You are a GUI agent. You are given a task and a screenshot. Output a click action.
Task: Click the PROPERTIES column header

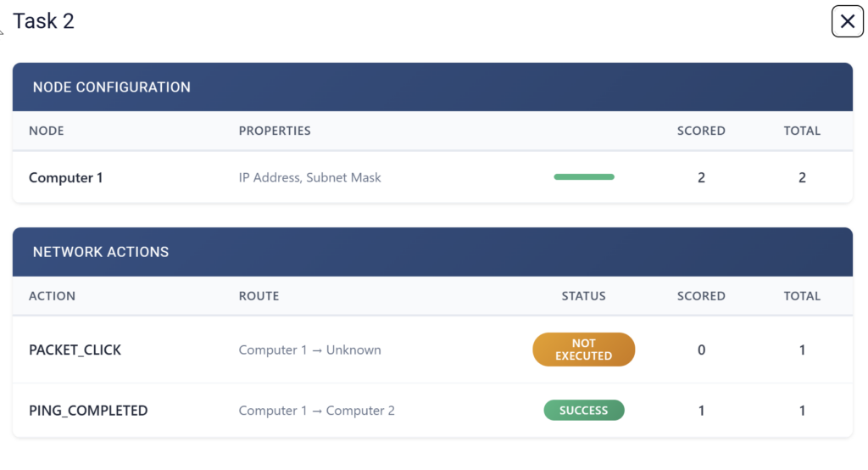(275, 131)
